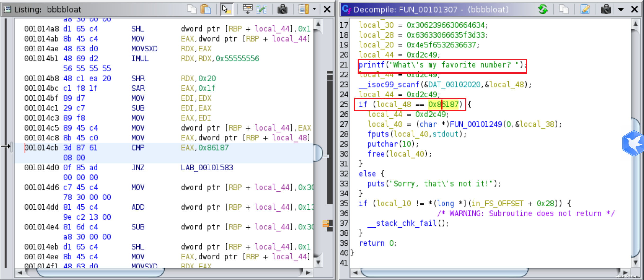Click the Listing paste icon
Viewport: 644px width, 280px height.
[x=206, y=9]
